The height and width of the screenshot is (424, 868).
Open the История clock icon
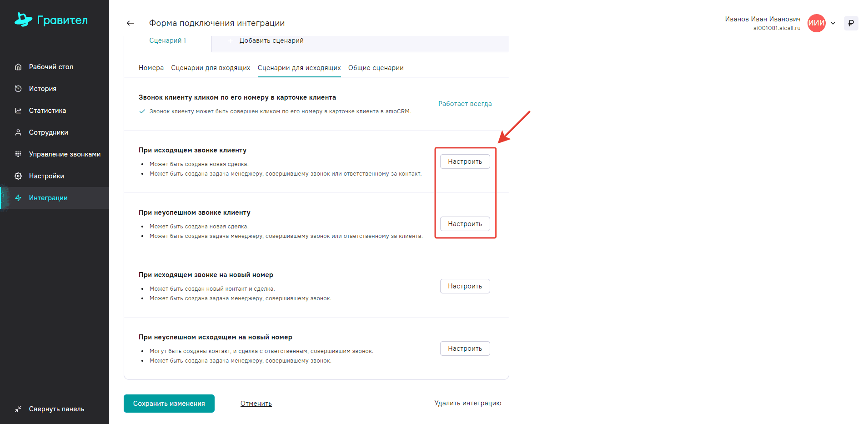pos(18,89)
